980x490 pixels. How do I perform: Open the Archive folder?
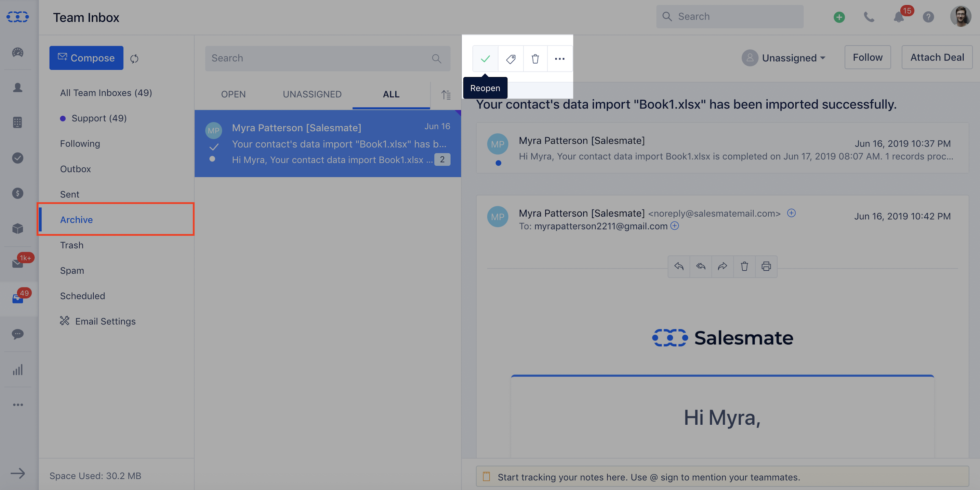[x=77, y=220]
